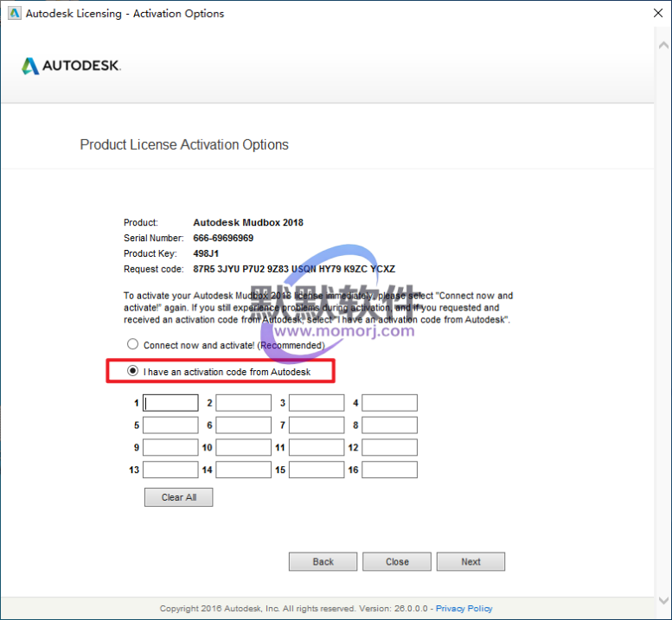Viewport: 672px width, 620px height.
Task: Open the Privacy Policy link
Action: tap(464, 609)
